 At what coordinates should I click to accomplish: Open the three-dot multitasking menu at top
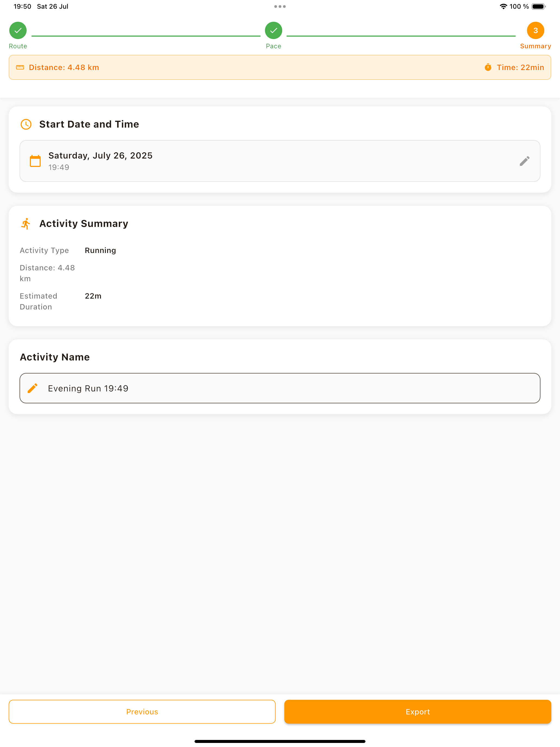coord(280,7)
